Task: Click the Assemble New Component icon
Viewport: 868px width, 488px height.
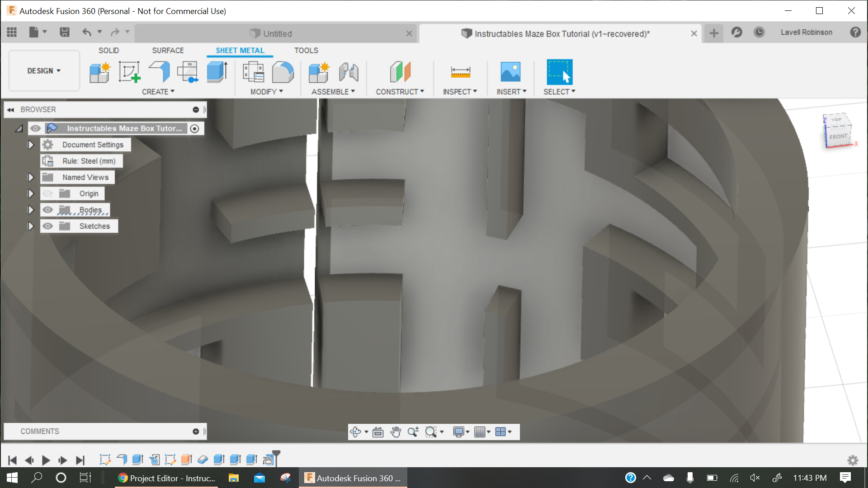Action: (319, 72)
